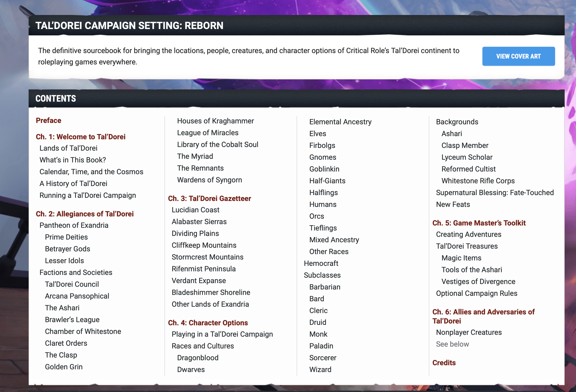Open Ch. 4: Character Options
576x392 pixels.
[x=208, y=323]
